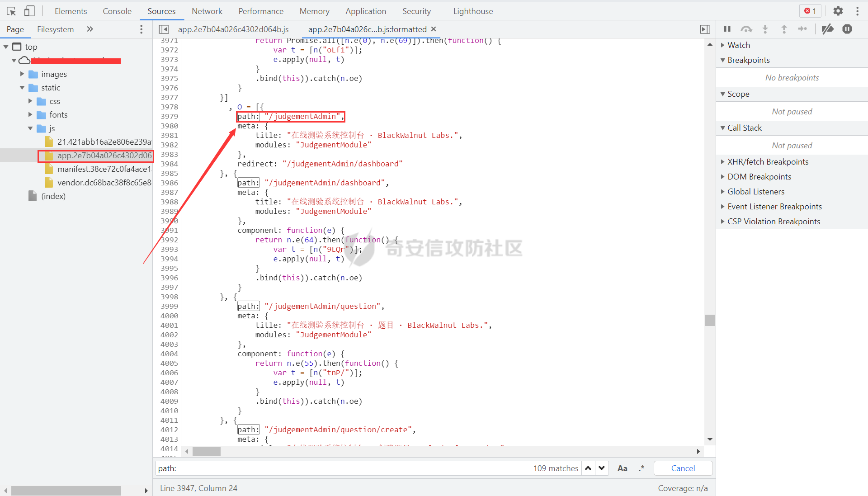
Task: Toggle regular expression search option
Action: (642, 468)
